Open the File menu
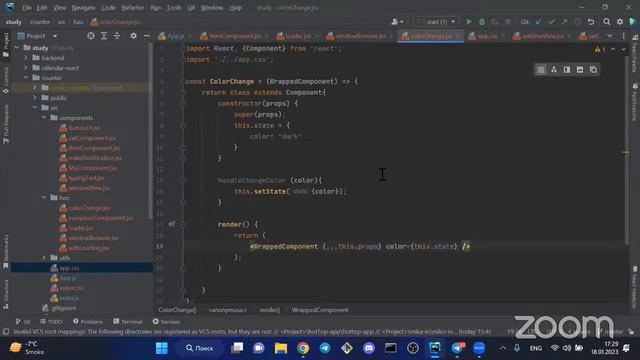Screen dimensions: 640x360 [27, 8]
